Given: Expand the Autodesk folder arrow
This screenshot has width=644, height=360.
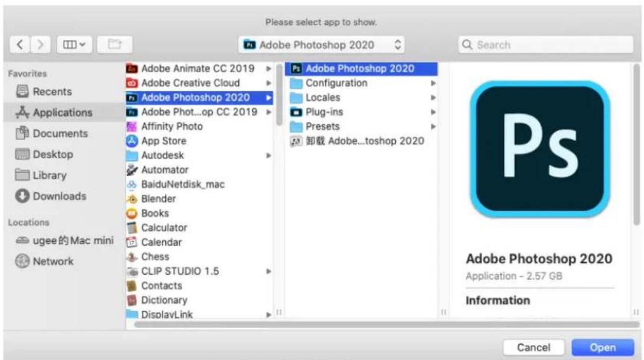Looking at the screenshot, I should click(x=269, y=155).
